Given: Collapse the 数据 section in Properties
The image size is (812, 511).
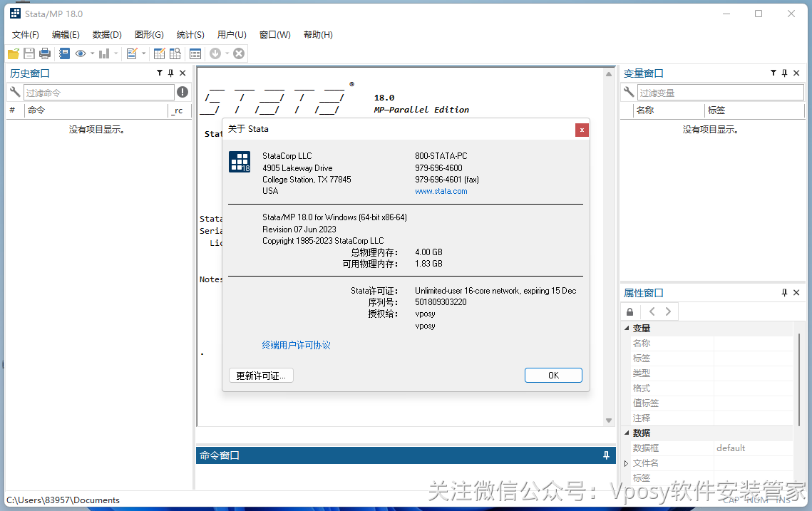Looking at the screenshot, I should [x=627, y=433].
